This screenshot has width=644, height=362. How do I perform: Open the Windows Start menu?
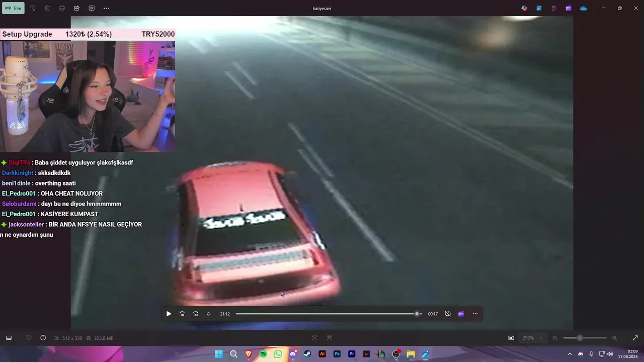click(x=219, y=354)
